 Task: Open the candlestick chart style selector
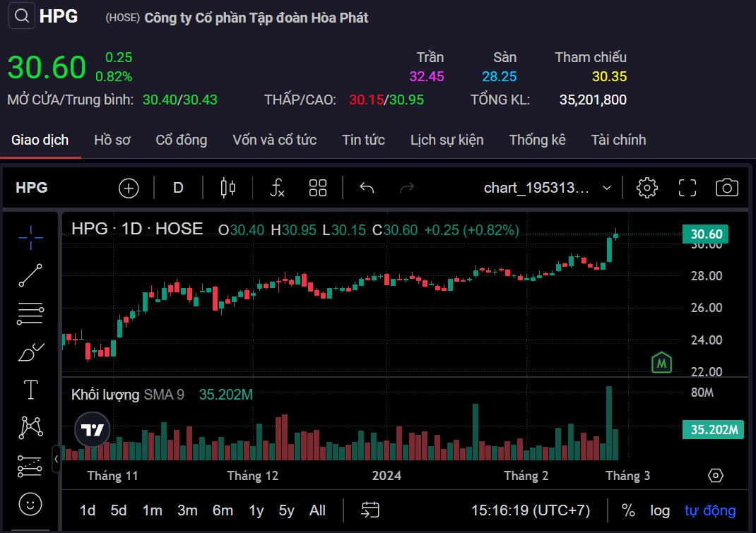228,188
